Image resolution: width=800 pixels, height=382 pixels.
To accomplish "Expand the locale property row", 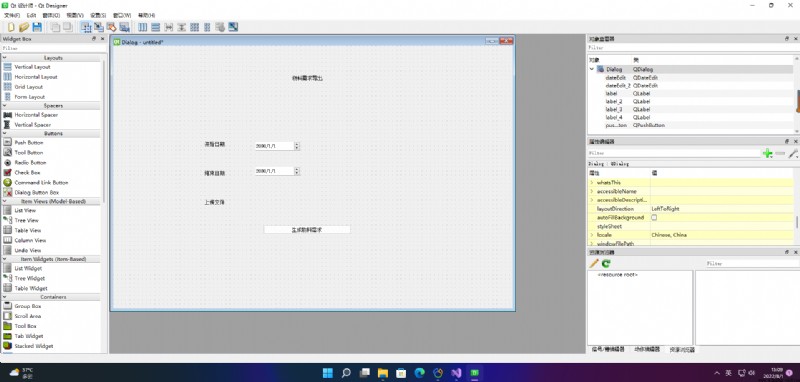I will tap(592, 235).
